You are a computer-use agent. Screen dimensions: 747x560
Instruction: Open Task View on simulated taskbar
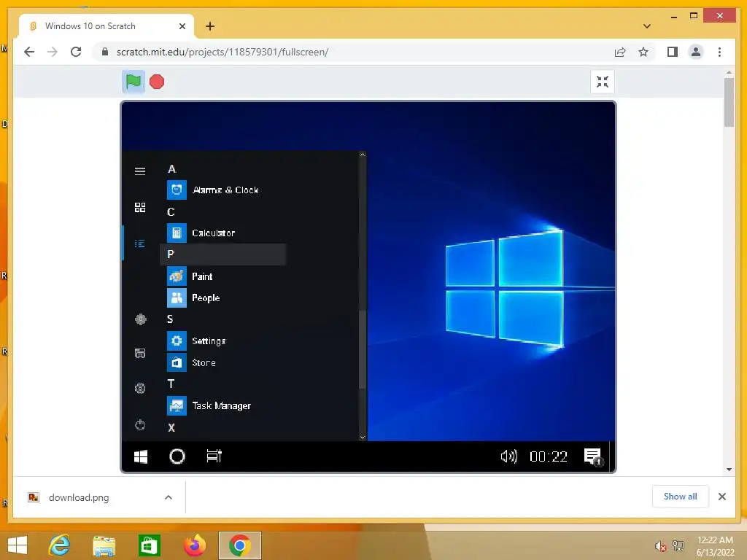tap(214, 456)
